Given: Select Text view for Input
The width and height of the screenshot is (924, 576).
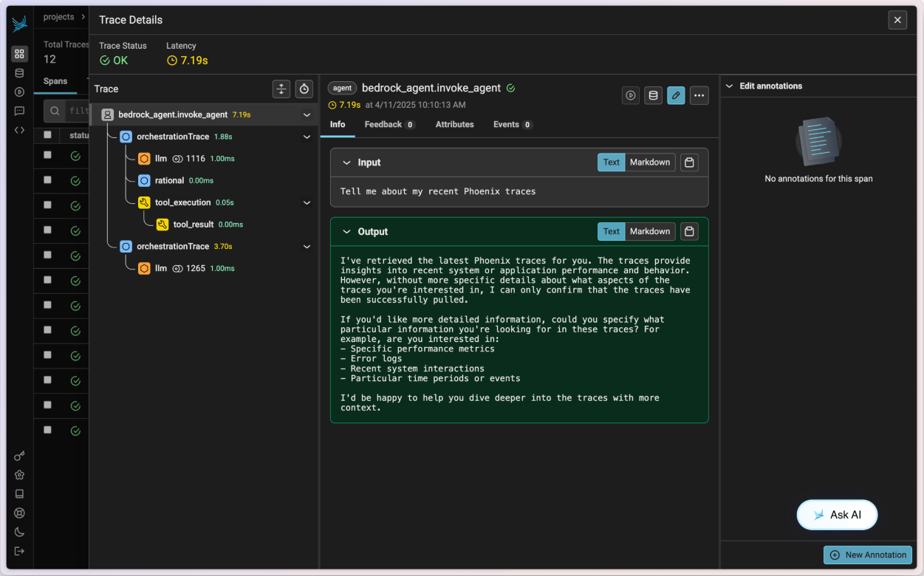Looking at the screenshot, I should (612, 162).
